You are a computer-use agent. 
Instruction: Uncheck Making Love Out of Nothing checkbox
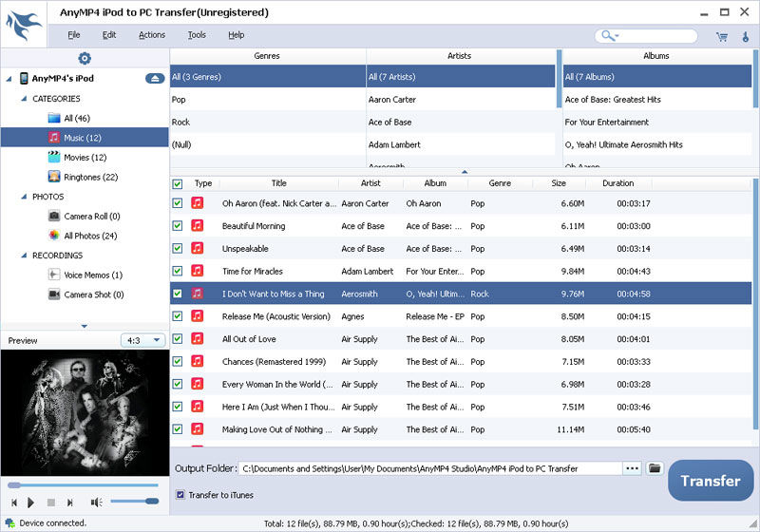[178, 429]
